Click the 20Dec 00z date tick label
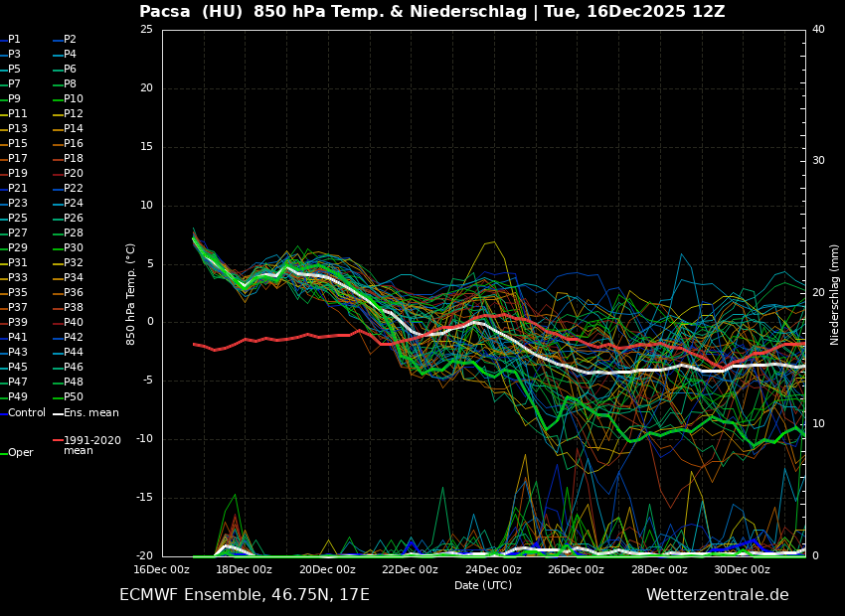Image resolution: width=845 pixels, height=616 pixels. [x=327, y=569]
